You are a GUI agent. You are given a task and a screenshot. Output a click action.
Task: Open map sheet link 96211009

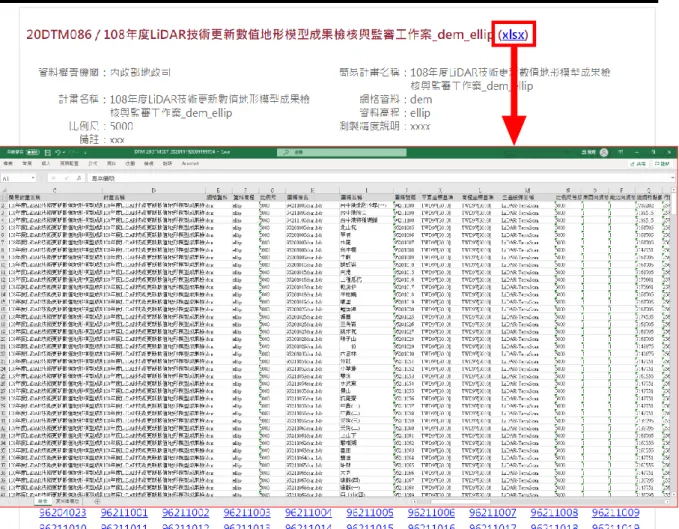click(615, 513)
